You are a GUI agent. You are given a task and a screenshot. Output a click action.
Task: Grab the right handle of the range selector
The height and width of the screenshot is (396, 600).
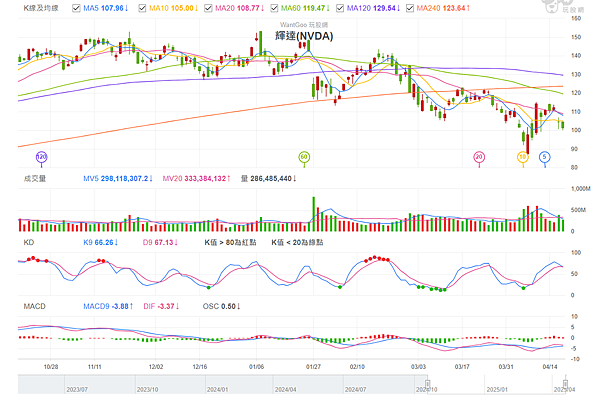[x=566, y=383]
